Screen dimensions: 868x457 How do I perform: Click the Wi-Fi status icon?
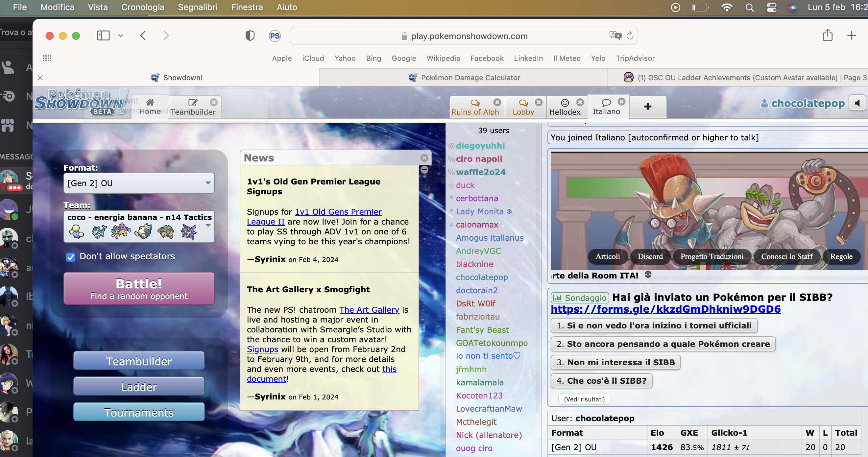(727, 8)
